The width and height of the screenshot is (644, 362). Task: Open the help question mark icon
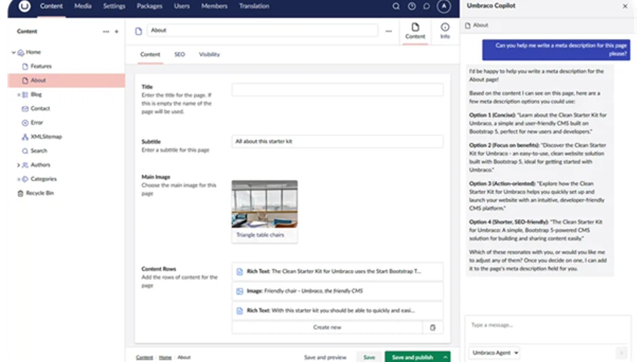[412, 6]
